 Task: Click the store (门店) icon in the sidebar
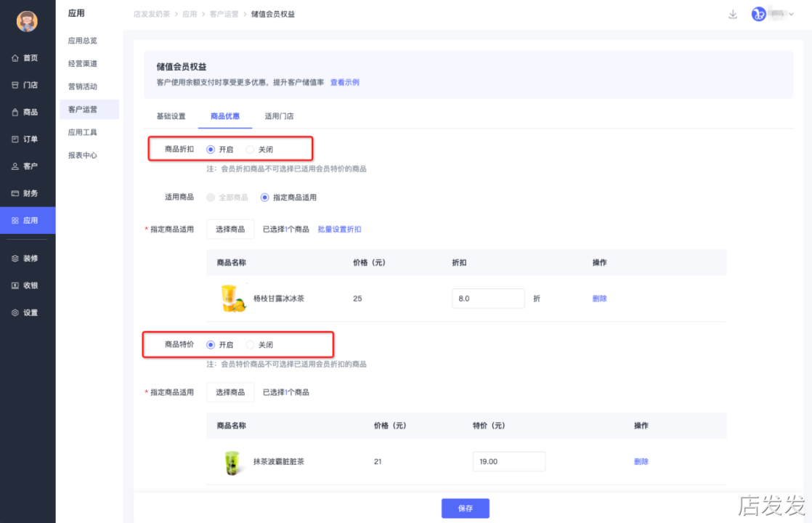[15, 85]
